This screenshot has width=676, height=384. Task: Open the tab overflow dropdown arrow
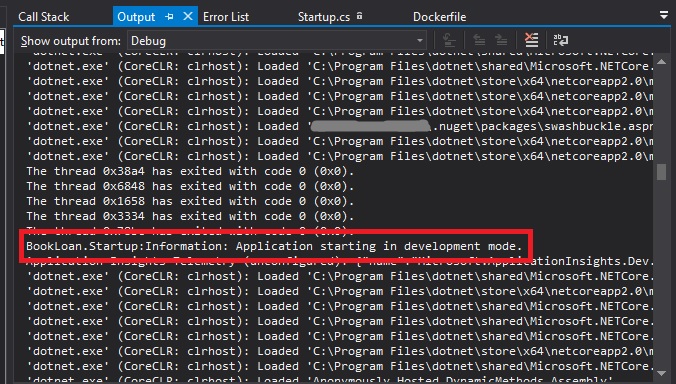[664, 16]
